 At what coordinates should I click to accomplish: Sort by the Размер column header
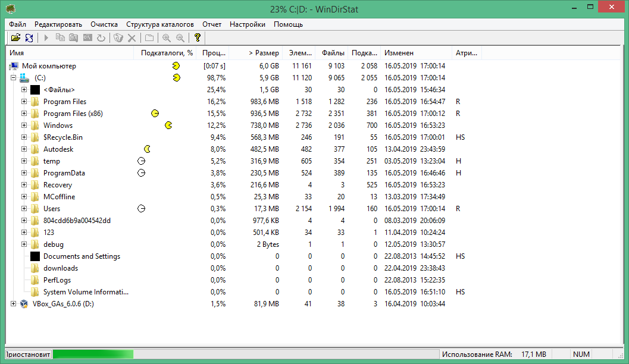point(263,53)
